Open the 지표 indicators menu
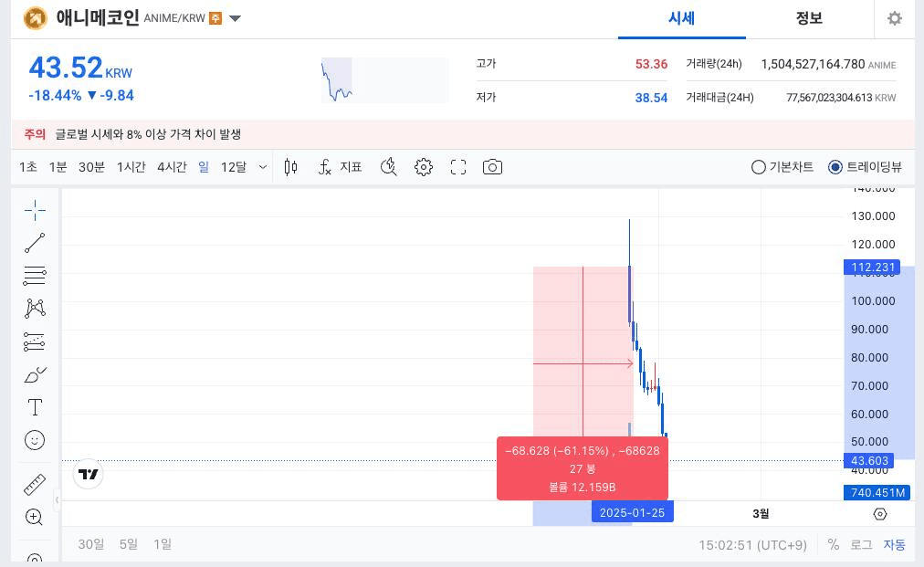The width and height of the screenshot is (924, 567). (x=340, y=167)
